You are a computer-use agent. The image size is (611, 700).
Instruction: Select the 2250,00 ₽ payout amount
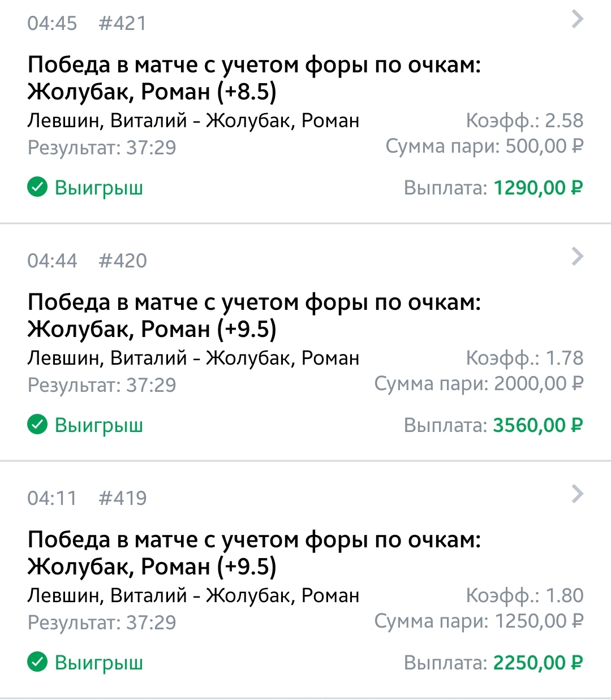pyautogui.click(x=538, y=663)
